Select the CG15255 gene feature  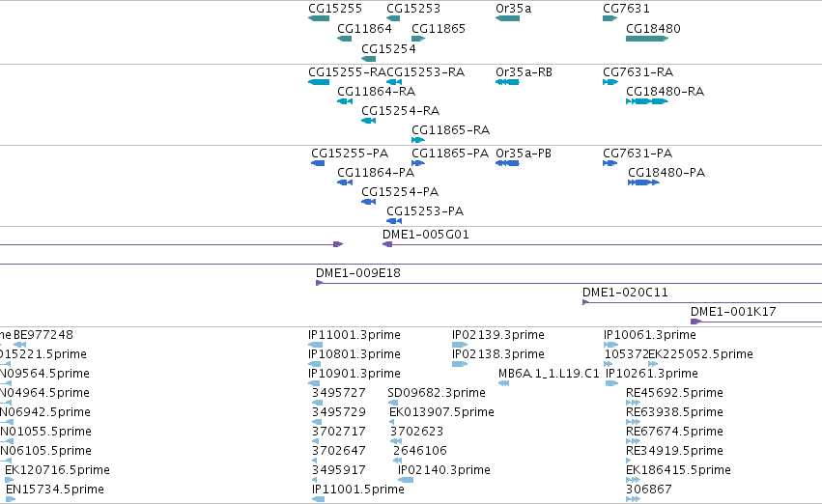pyautogui.click(x=319, y=18)
